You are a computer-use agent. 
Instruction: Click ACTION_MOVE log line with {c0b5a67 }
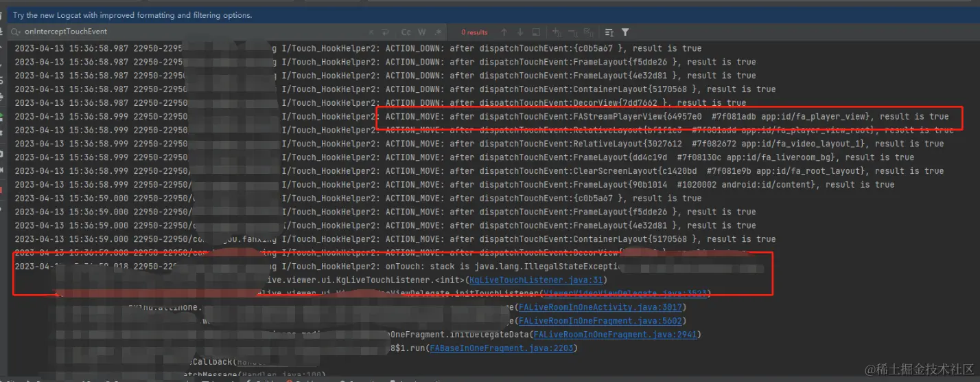[358, 199]
